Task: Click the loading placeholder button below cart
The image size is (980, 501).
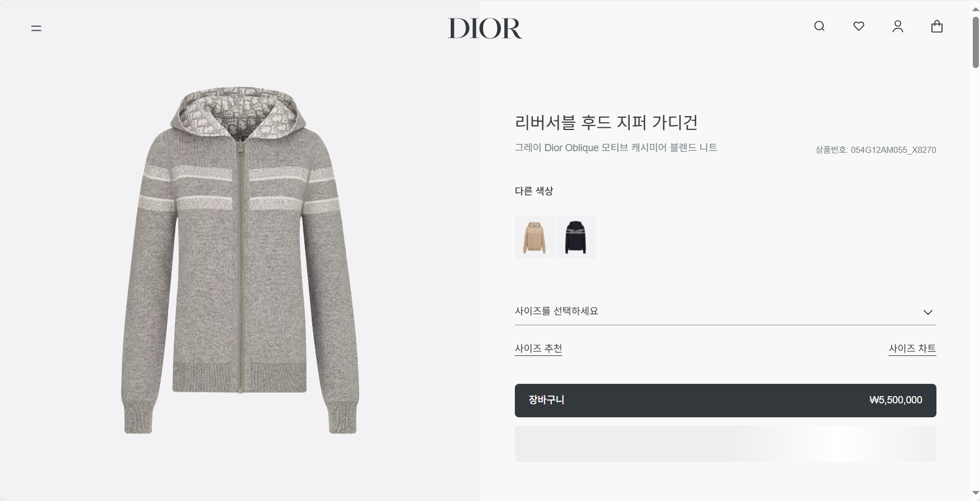Action: point(725,444)
